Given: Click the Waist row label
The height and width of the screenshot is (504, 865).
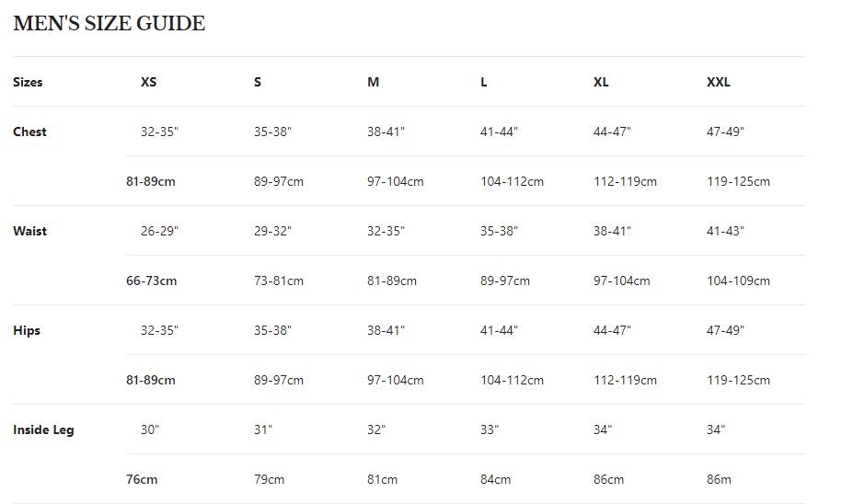Looking at the screenshot, I should pyautogui.click(x=29, y=231).
